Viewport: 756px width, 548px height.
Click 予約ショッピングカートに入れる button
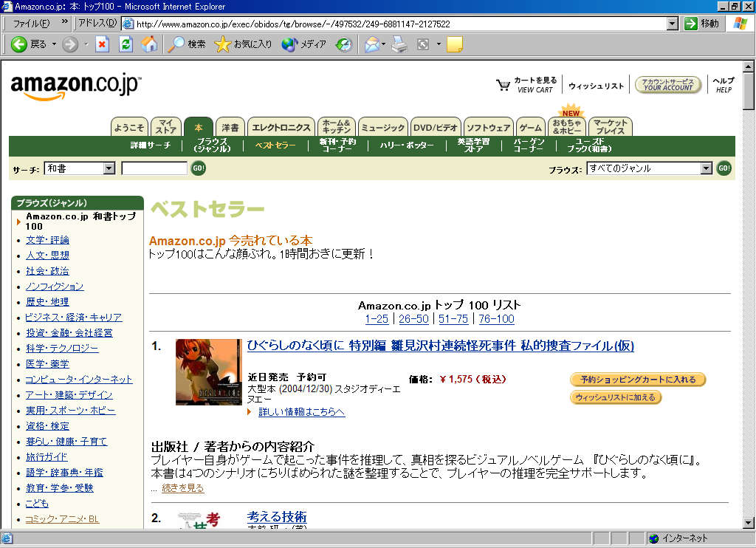pyautogui.click(x=638, y=380)
